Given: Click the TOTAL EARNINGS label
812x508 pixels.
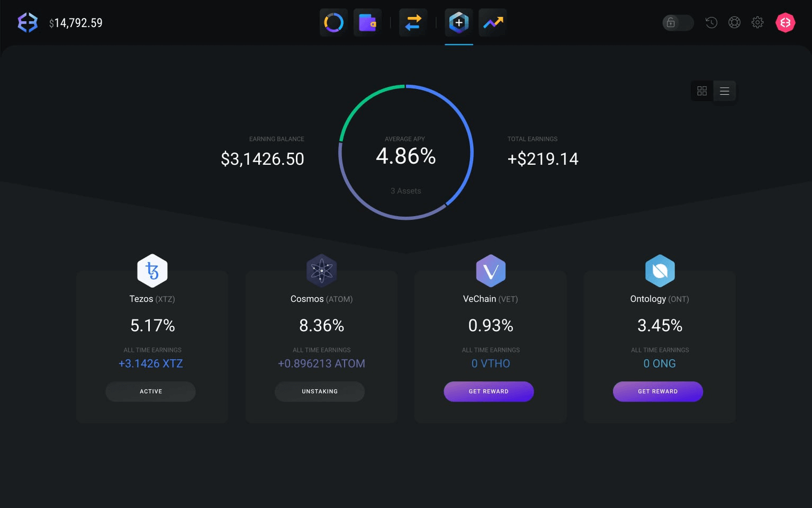Looking at the screenshot, I should [x=533, y=139].
